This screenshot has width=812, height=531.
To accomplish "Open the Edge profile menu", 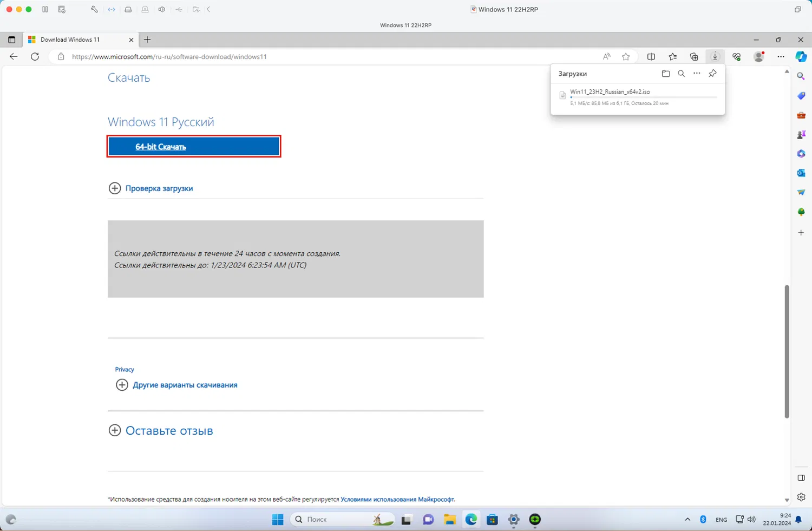I will (759, 56).
